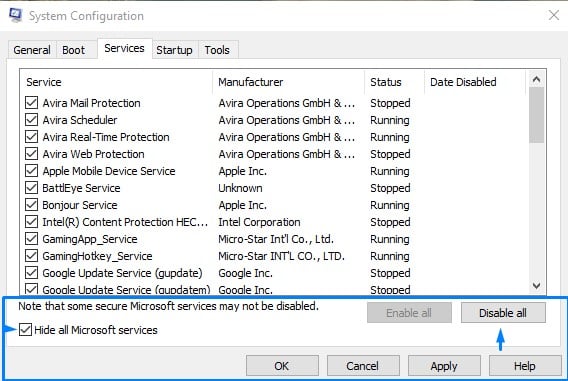Uncheck GamingApp_Service checkbox
This screenshot has width=568, height=381.
point(32,239)
